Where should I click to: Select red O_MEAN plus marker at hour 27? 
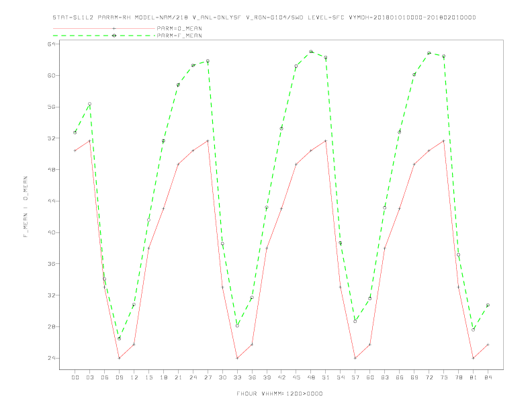coord(208,141)
